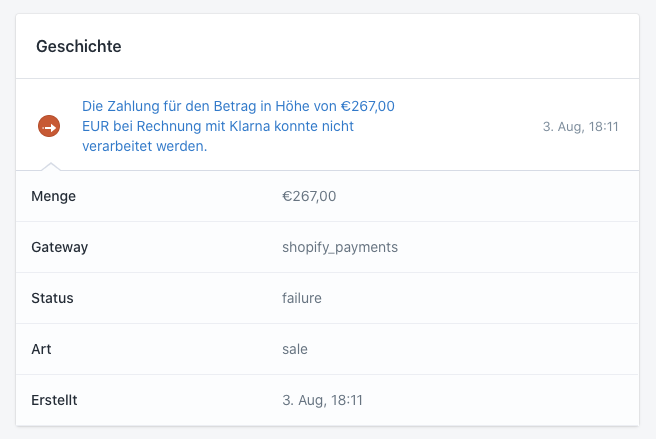The width and height of the screenshot is (656, 439).
Task: Click the shopify_payments gateway value
Action: click(340, 247)
